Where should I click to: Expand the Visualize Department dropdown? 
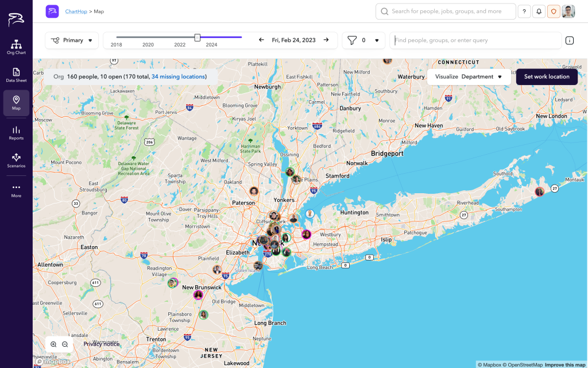tap(469, 76)
